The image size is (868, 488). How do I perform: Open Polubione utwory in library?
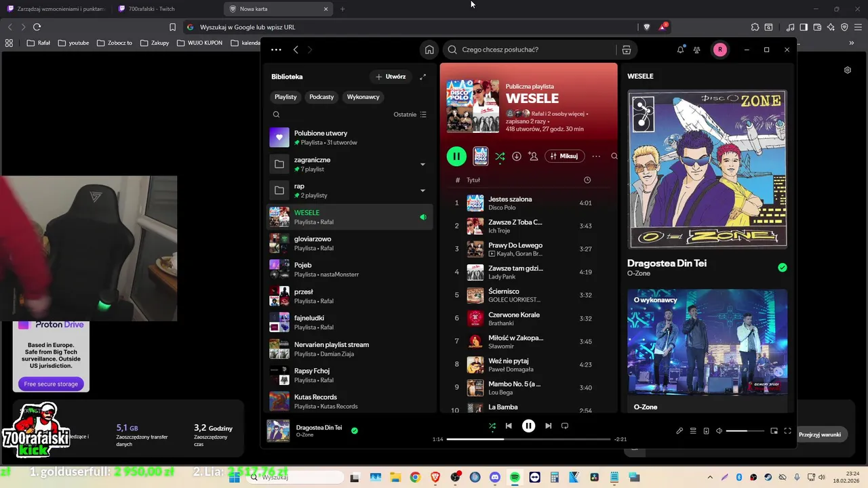(x=349, y=138)
